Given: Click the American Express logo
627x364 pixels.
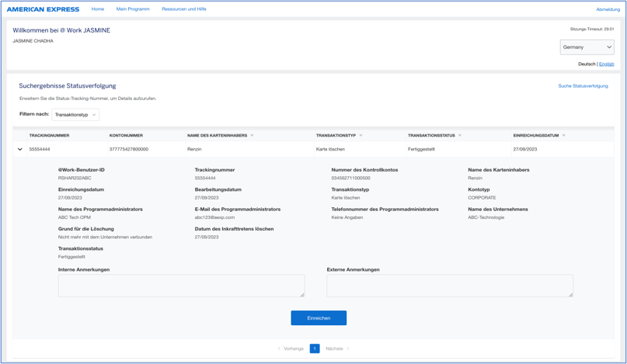Looking at the screenshot, I should point(43,9).
